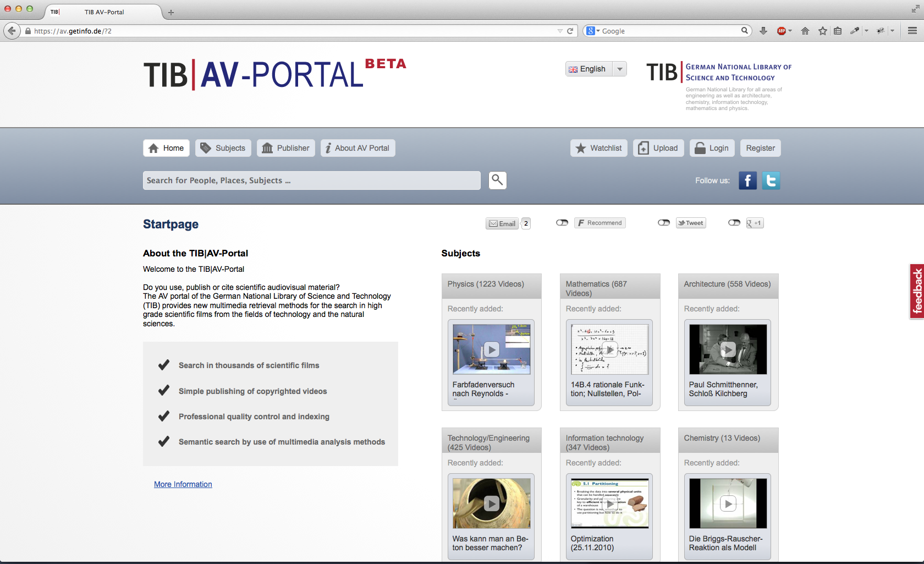Enable the Facebook Recommend toggle switch
The image size is (924, 564).
coord(562,223)
